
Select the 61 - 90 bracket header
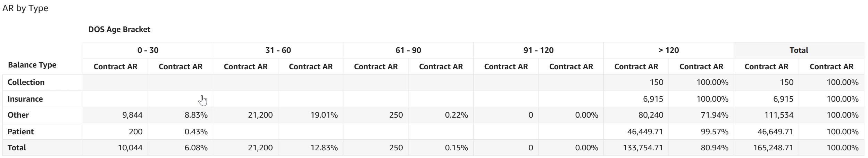coord(408,50)
